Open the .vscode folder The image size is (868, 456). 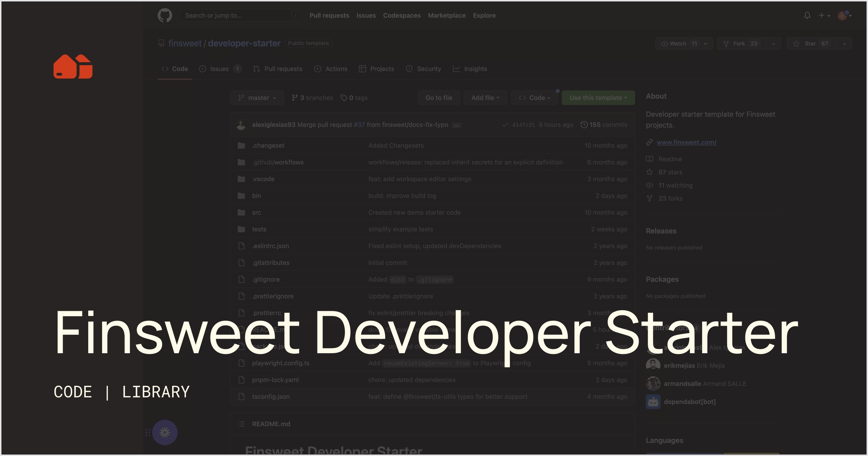pos(263,179)
